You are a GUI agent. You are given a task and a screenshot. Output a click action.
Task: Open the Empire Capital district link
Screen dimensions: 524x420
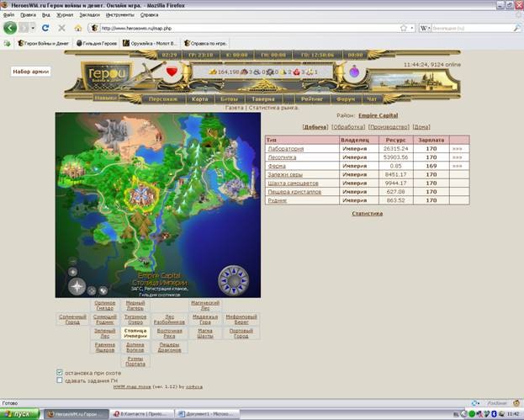coord(378,115)
